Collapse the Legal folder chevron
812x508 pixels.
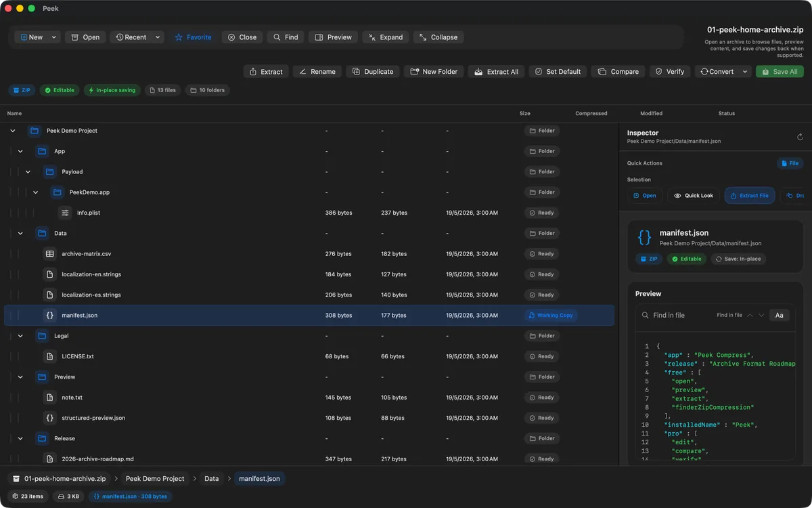[x=20, y=336]
